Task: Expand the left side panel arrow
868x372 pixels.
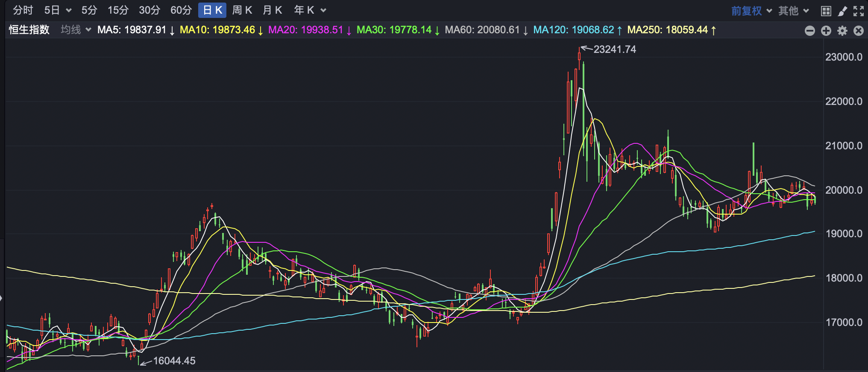Action: [x=2, y=298]
